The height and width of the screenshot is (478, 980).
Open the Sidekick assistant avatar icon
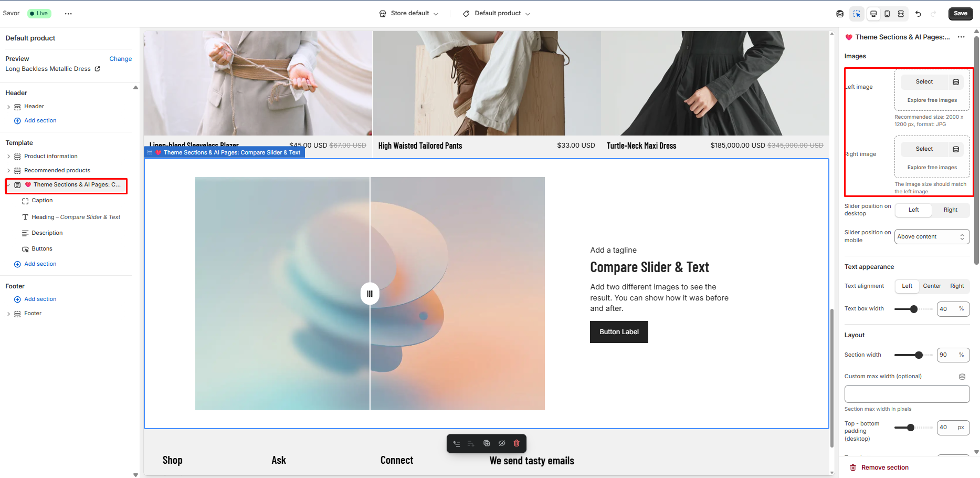[x=840, y=14]
